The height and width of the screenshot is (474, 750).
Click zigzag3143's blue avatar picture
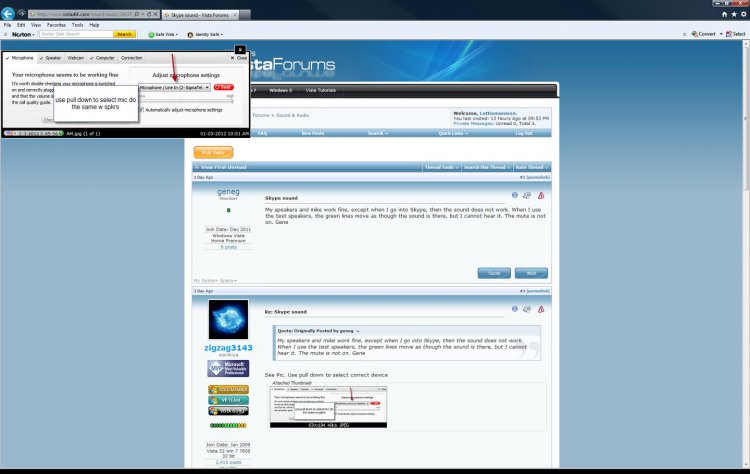click(228, 320)
